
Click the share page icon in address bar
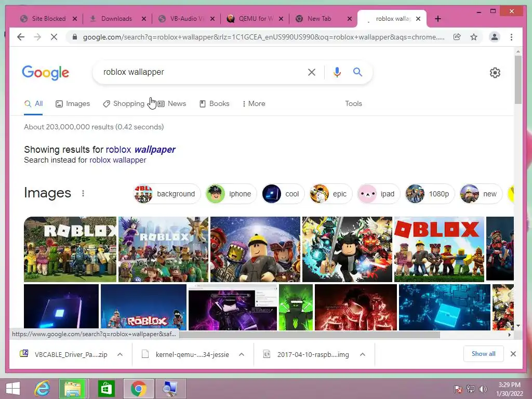[x=457, y=37]
